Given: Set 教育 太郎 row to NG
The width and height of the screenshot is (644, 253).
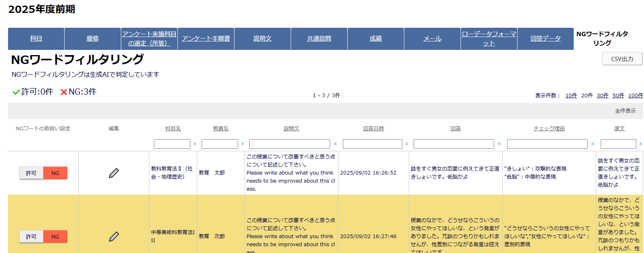Looking at the screenshot, I should pos(55,173).
